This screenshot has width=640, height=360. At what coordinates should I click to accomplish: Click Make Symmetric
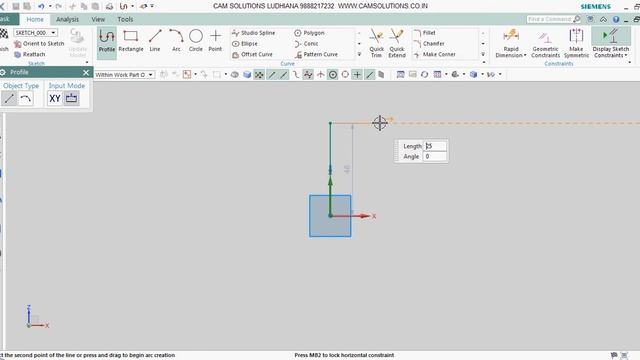pyautogui.click(x=576, y=43)
